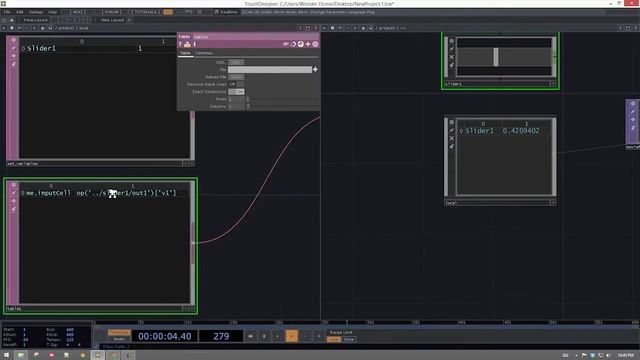Toggle viewer active flag on set_variables node

[x=13, y=40]
